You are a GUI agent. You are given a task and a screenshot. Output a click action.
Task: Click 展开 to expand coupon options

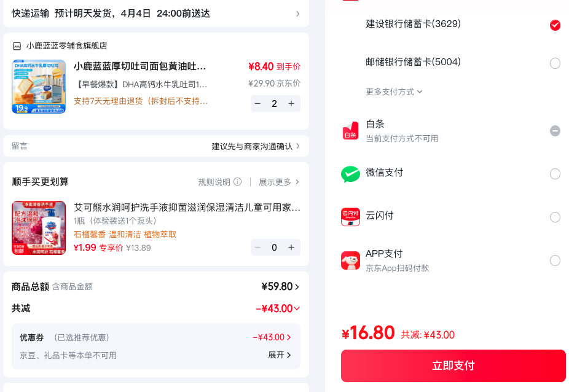(280, 355)
